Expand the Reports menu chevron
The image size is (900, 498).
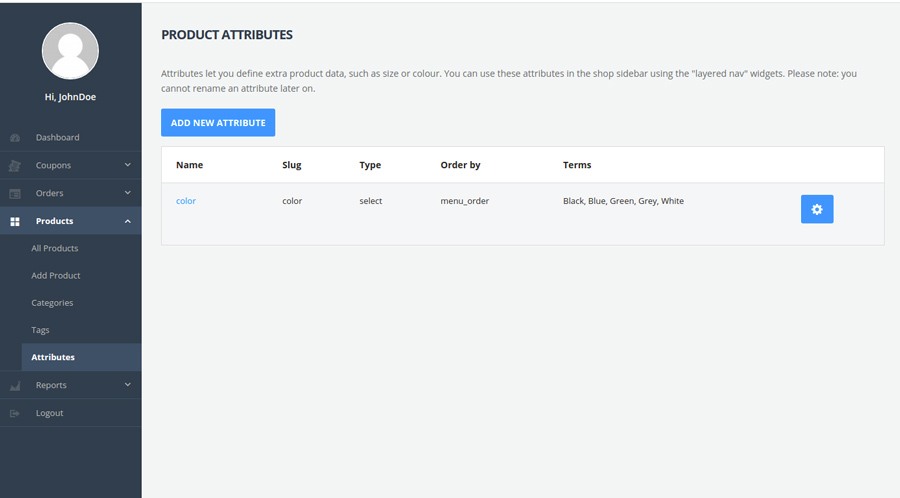point(127,385)
